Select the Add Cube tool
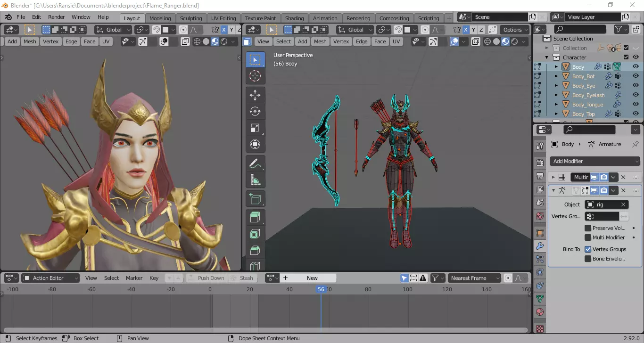This screenshot has width=644, height=343. 255,199
